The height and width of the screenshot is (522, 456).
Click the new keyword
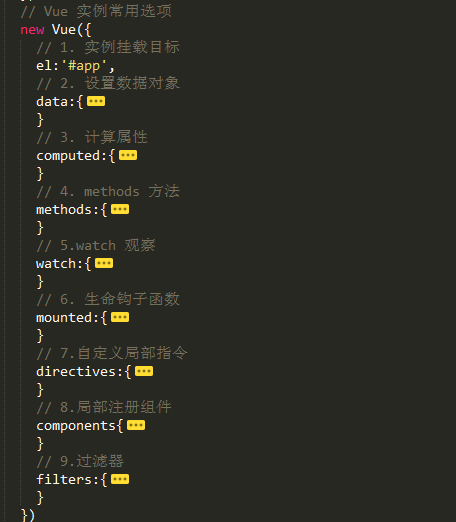pos(32,30)
